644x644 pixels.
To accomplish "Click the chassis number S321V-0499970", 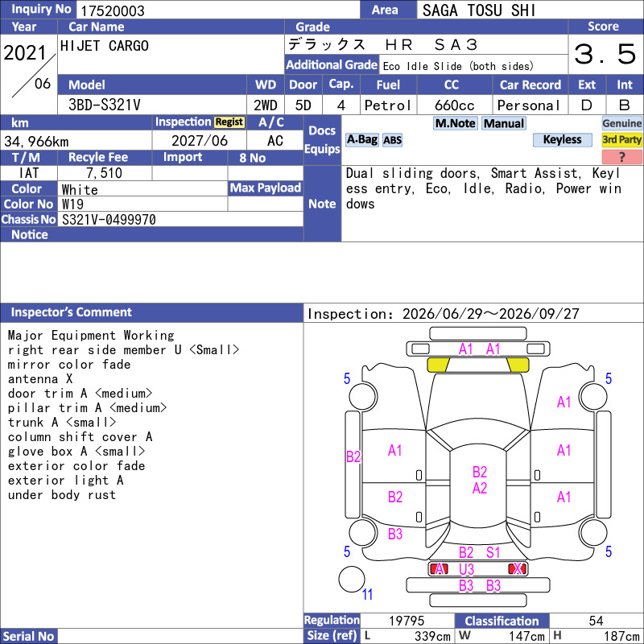I will coord(109,220).
